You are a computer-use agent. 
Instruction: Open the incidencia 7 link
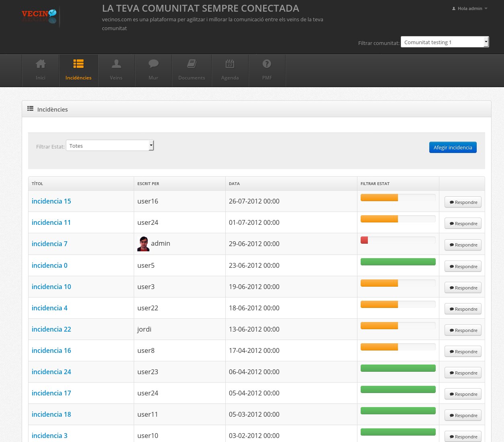point(49,244)
